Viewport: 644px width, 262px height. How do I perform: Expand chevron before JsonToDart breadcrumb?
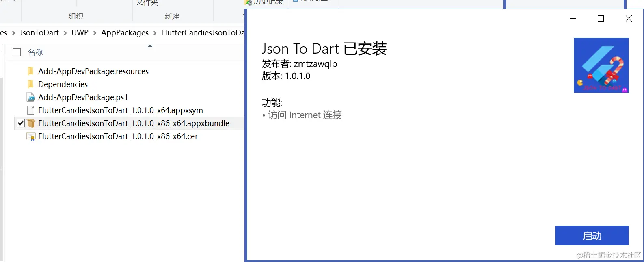click(x=13, y=33)
